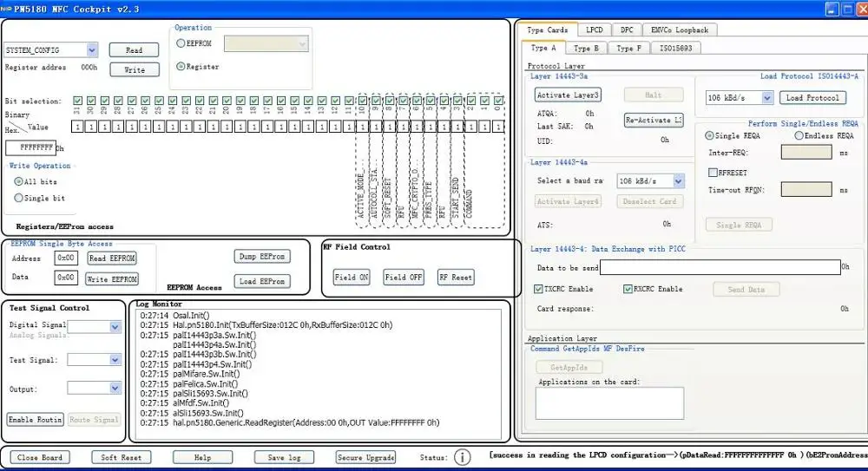Click the Load Protocol button

[812, 98]
